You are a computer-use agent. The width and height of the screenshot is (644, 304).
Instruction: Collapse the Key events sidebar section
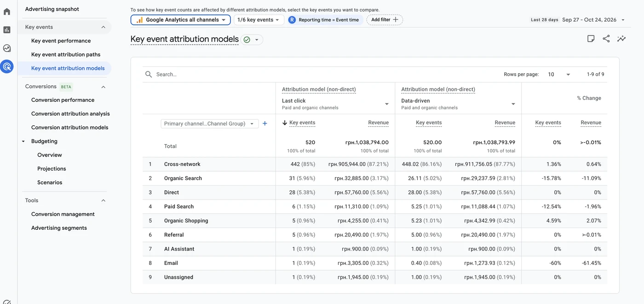[x=103, y=27]
